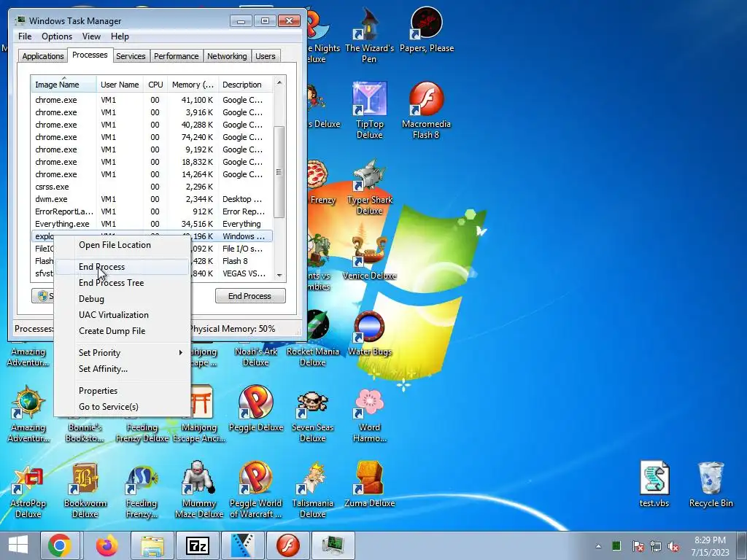The image size is (747, 560).
Task: Select The Wizard's Pen shortcut
Action: click(x=369, y=35)
